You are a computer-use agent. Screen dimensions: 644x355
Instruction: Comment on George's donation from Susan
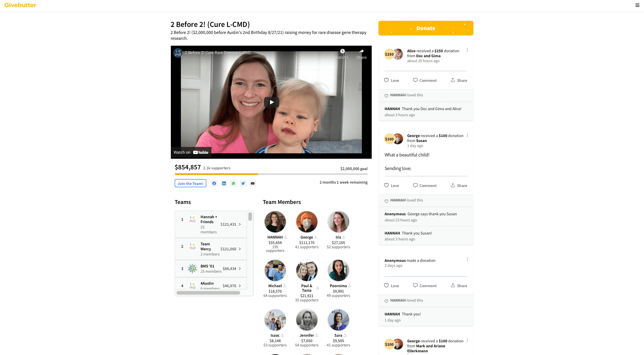425,185
